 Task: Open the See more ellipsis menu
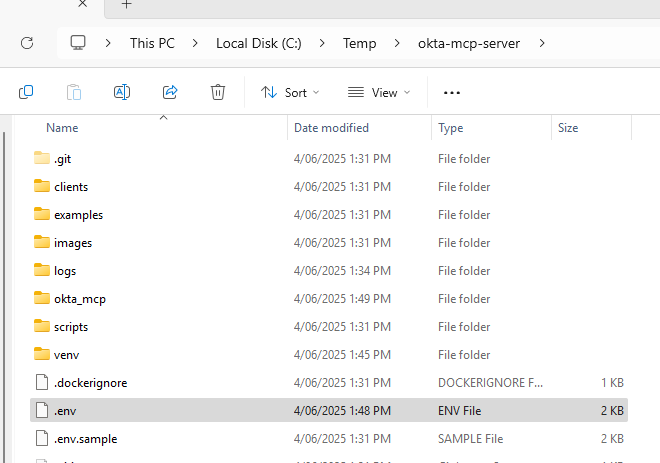(451, 92)
